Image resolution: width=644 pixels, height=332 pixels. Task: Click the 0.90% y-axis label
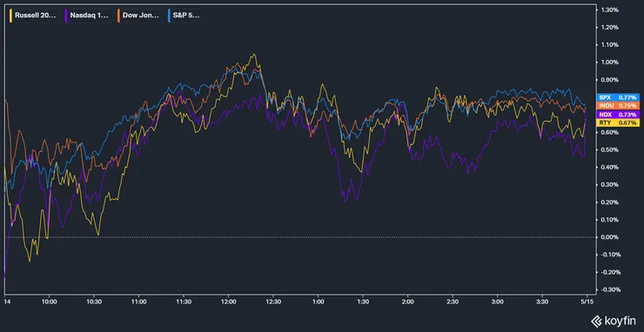pos(610,80)
